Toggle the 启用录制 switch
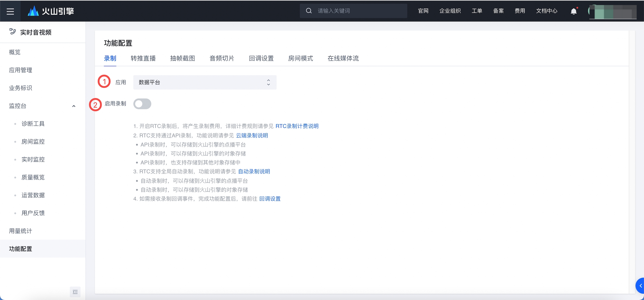Image resolution: width=644 pixels, height=300 pixels. [x=142, y=104]
